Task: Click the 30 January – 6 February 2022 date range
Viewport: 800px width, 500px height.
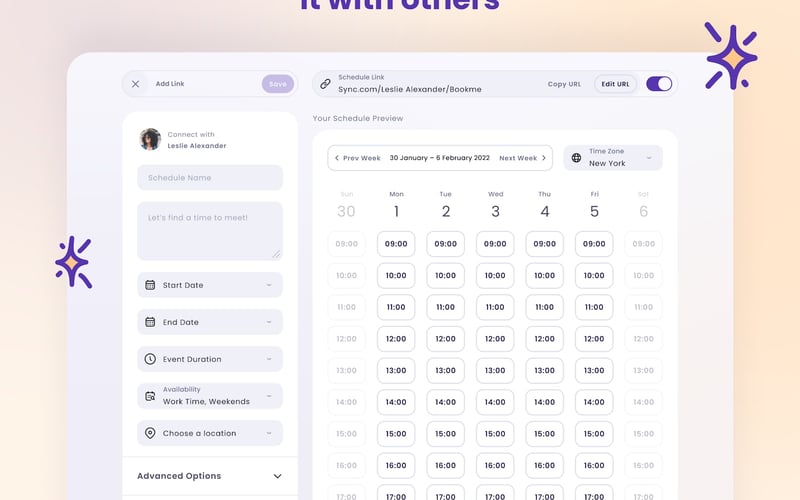Action: click(x=440, y=158)
